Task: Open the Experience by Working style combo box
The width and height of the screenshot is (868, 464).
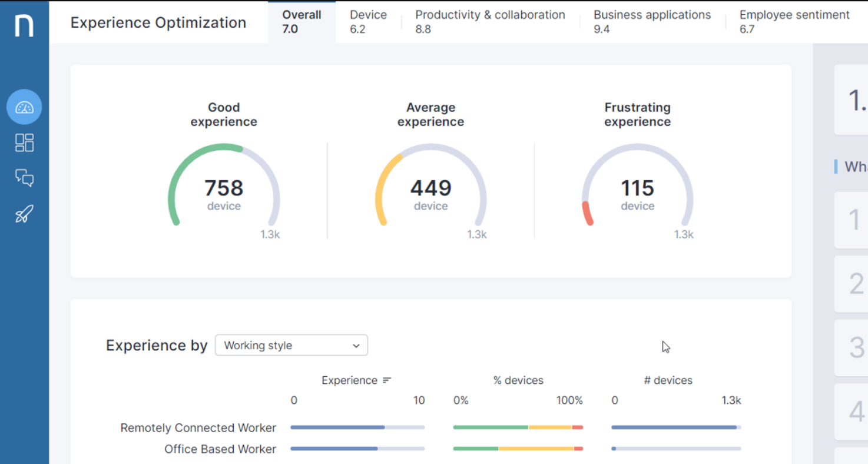Action: [291, 345]
